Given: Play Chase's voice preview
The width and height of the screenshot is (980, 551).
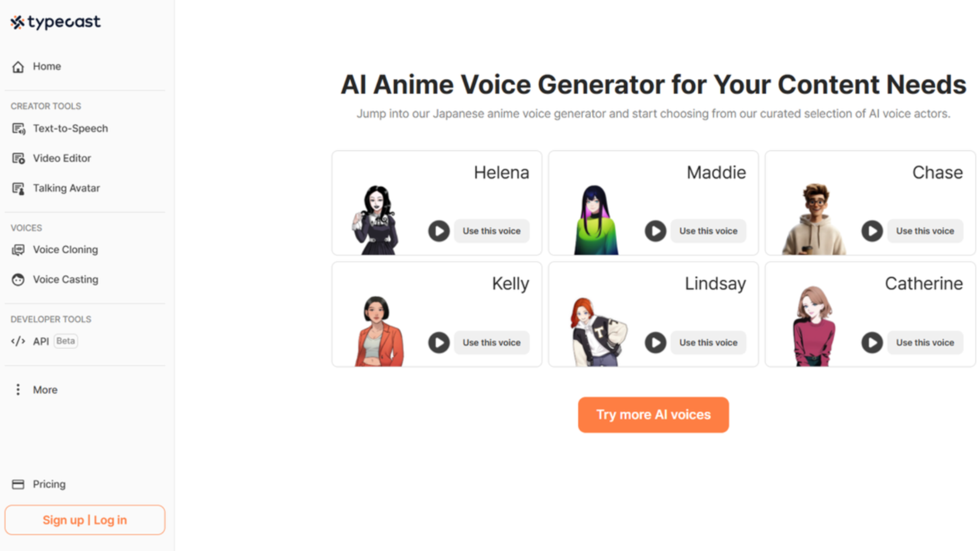Looking at the screenshot, I should pos(872,231).
